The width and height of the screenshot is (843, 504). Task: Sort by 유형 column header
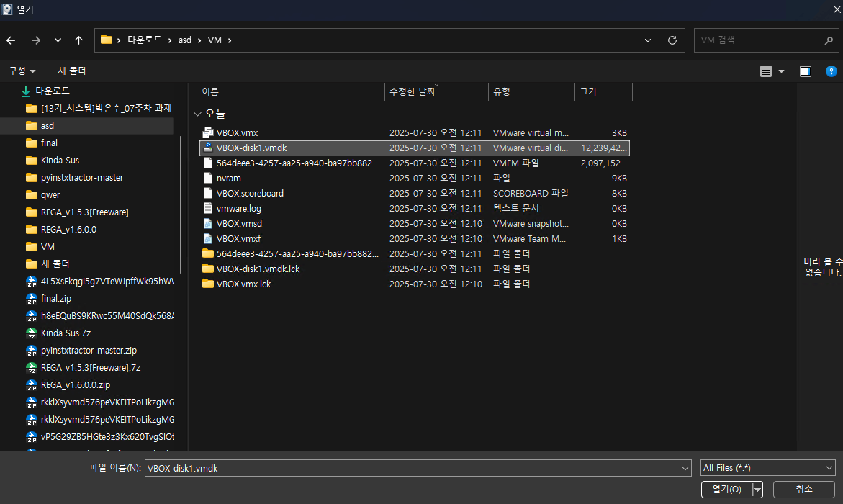pyautogui.click(x=502, y=91)
